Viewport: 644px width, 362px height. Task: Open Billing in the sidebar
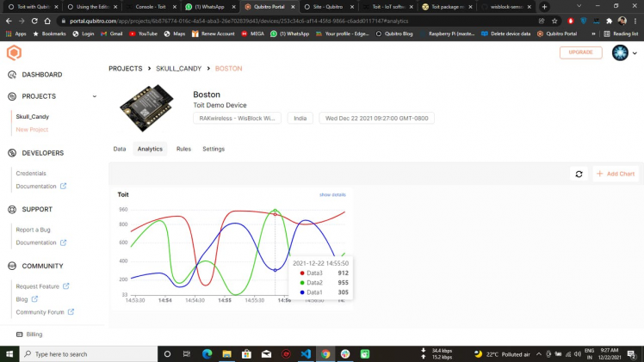29,334
